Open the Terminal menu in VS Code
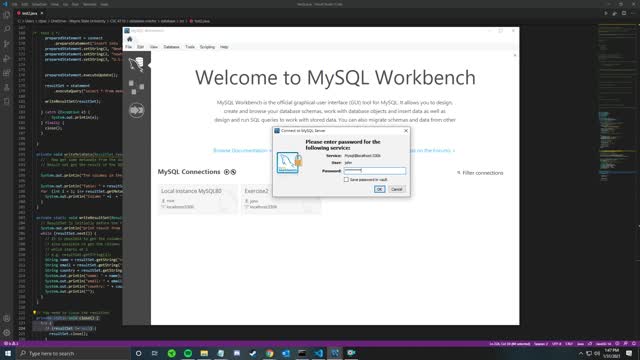 point(89,4)
